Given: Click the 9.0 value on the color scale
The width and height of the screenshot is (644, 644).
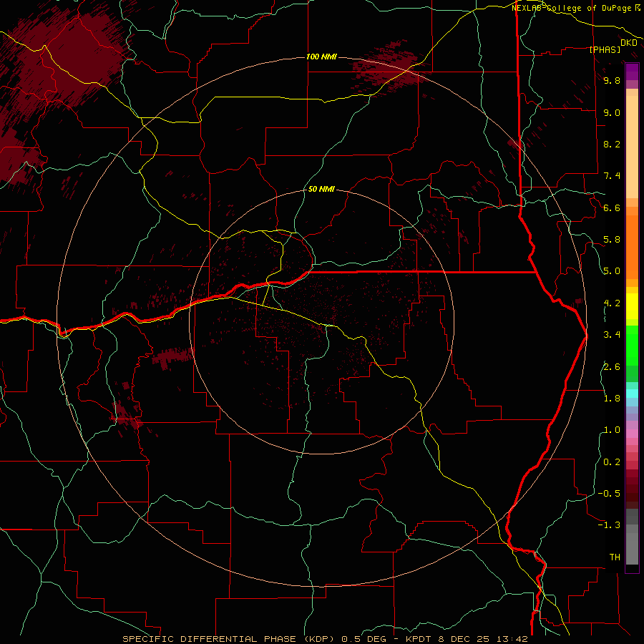Looking at the screenshot, I should [612, 112].
